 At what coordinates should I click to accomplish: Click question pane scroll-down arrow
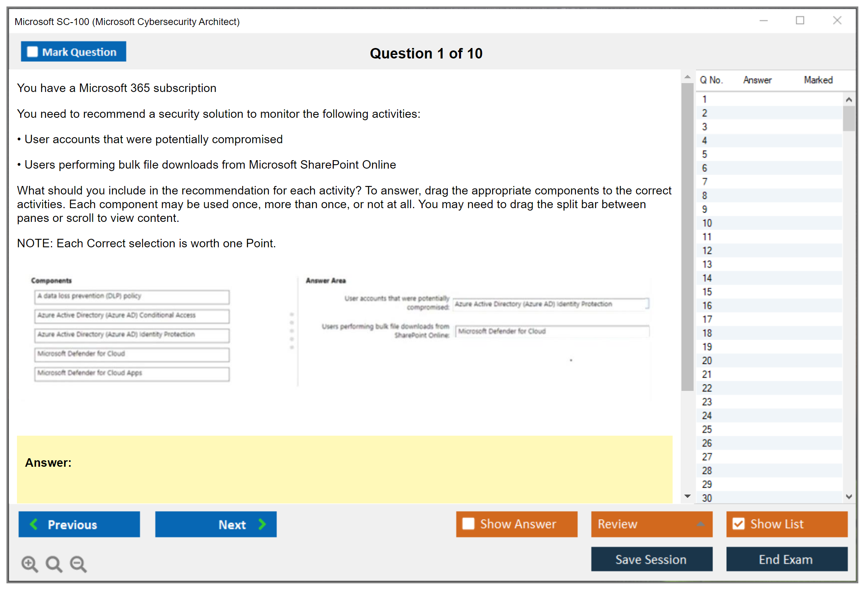click(x=687, y=496)
